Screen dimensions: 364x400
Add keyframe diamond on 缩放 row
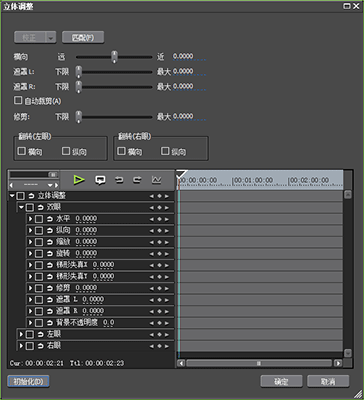[x=159, y=242]
